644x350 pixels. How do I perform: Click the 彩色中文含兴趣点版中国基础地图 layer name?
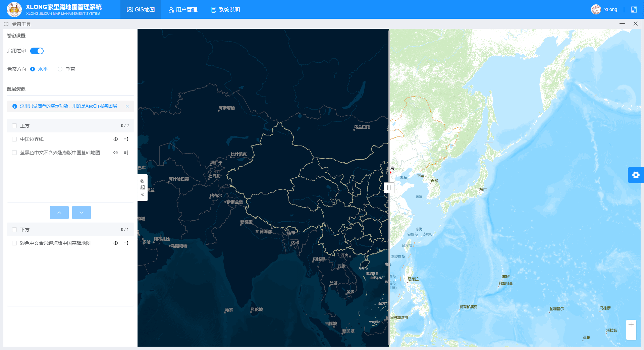[x=55, y=243]
